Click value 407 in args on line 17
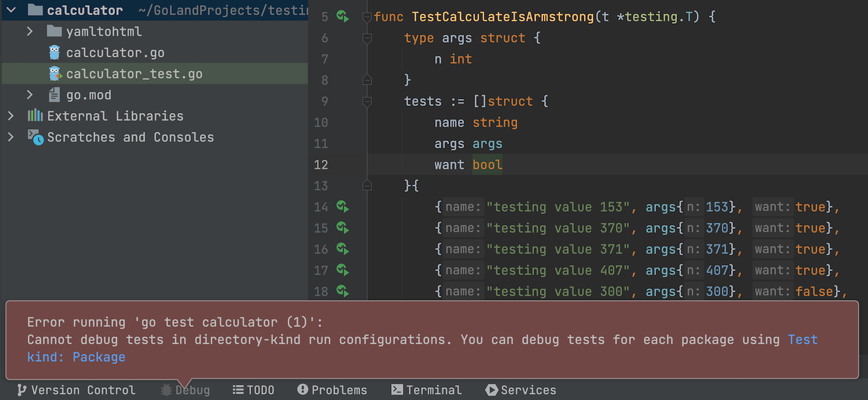Image resolution: width=868 pixels, height=400 pixels. point(716,270)
